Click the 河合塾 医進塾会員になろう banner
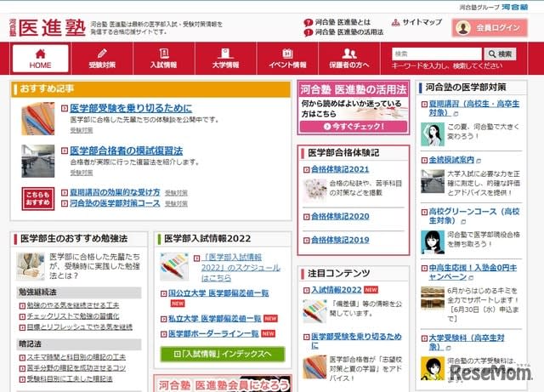Screen dimensions: 544x392 223,383
